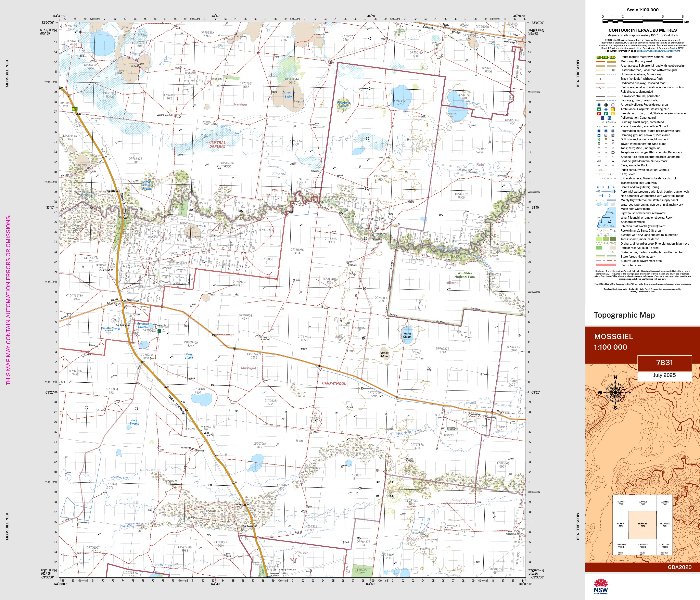Click the Airport symbol in the legend

coord(599,105)
